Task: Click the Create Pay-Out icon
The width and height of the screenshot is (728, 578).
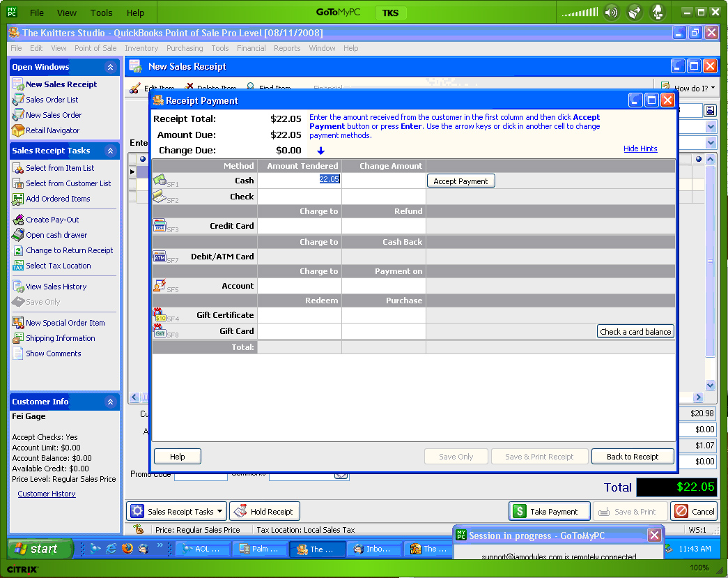Action: [18, 220]
